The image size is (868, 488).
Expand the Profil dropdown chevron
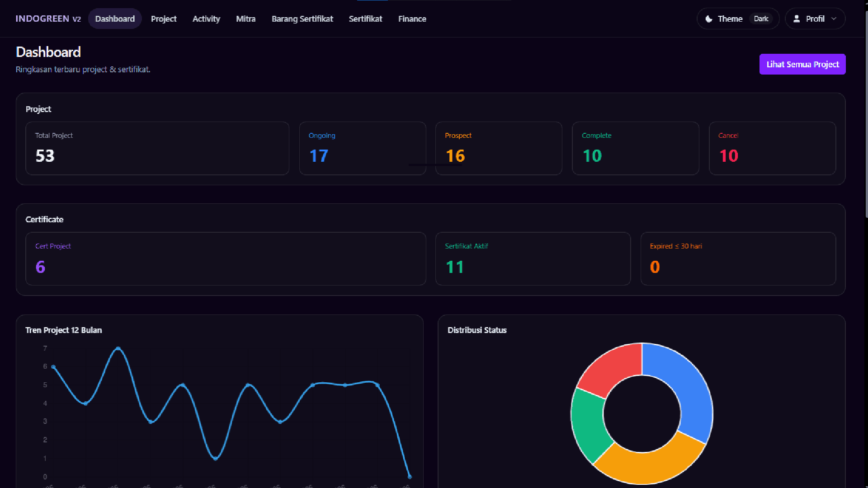pos(834,19)
